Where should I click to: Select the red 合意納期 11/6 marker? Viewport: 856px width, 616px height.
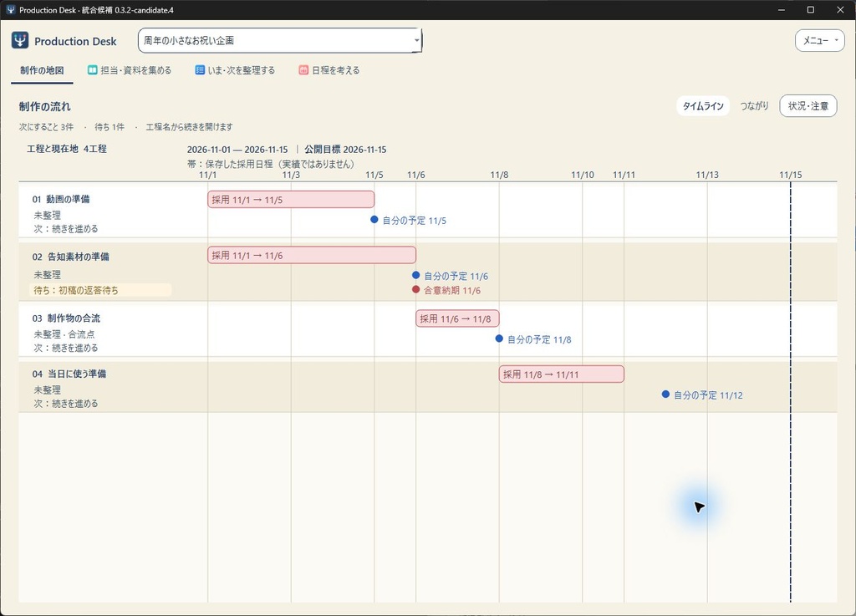[x=416, y=289]
